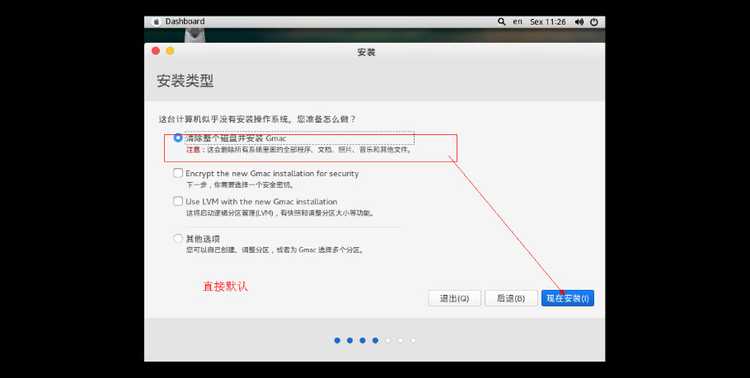Click the description under 其他选项
Image resolution: width=750 pixels, height=378 pixels.
click(x=275, y=250)
